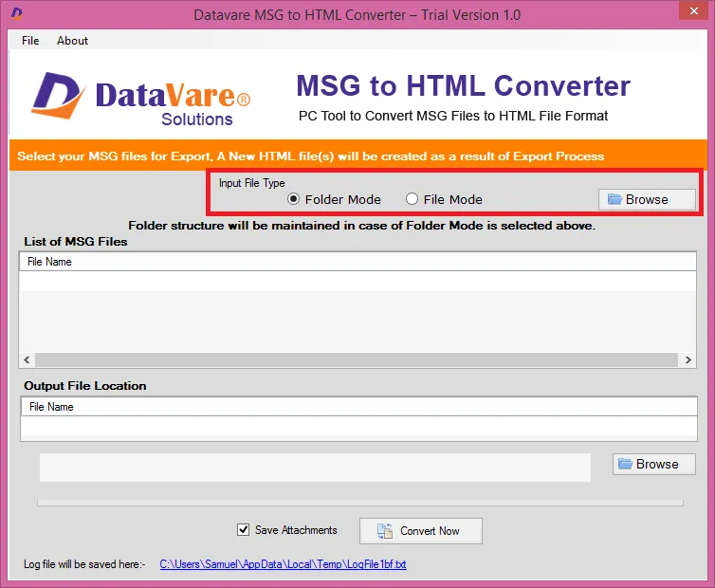Click Browse button in Input File Type

tap(647, 199)
